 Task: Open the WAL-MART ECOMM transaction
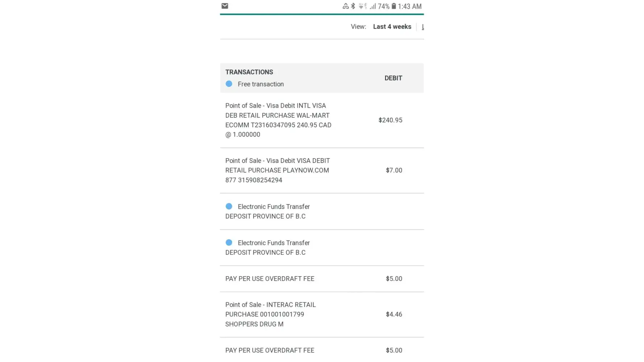tap(278, 120)
